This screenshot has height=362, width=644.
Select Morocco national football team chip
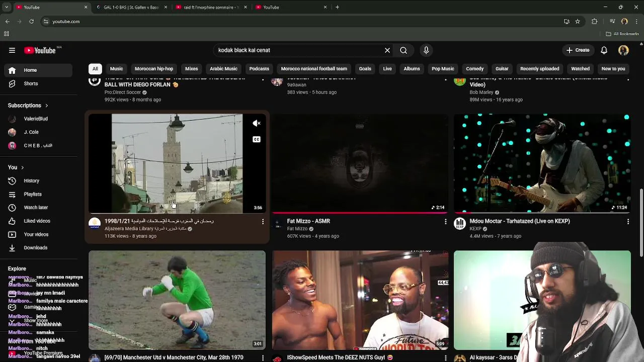tap(314, 69)
